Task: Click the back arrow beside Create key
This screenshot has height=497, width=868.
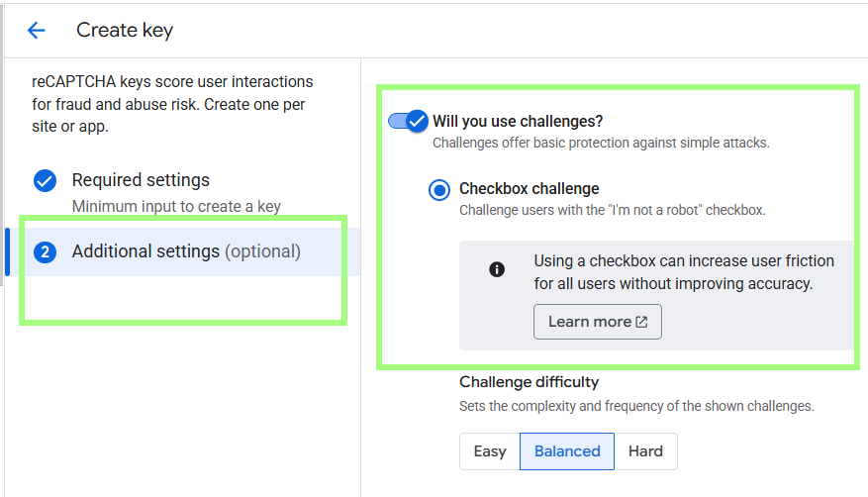Action: [x=37, y=30]
